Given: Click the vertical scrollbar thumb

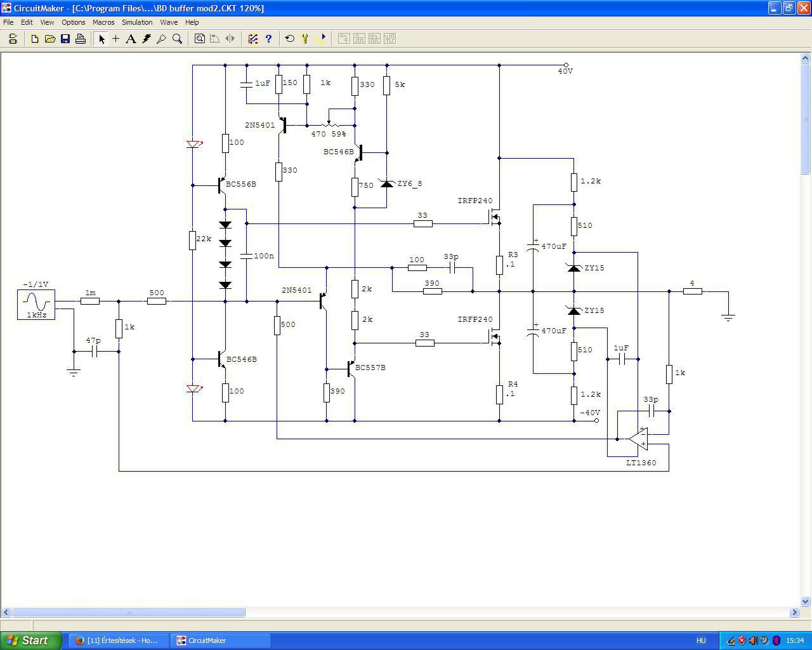Looking at the screenshot, I should coord(806,119).
